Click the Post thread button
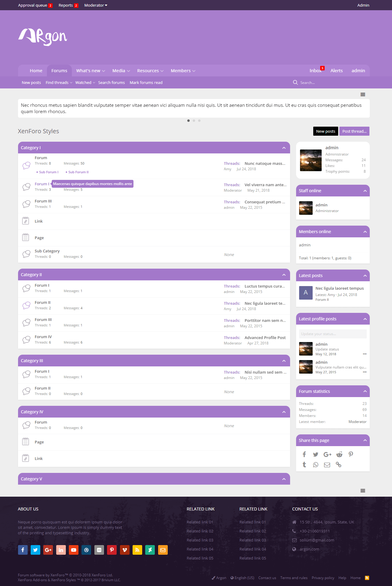 (354, 131)
